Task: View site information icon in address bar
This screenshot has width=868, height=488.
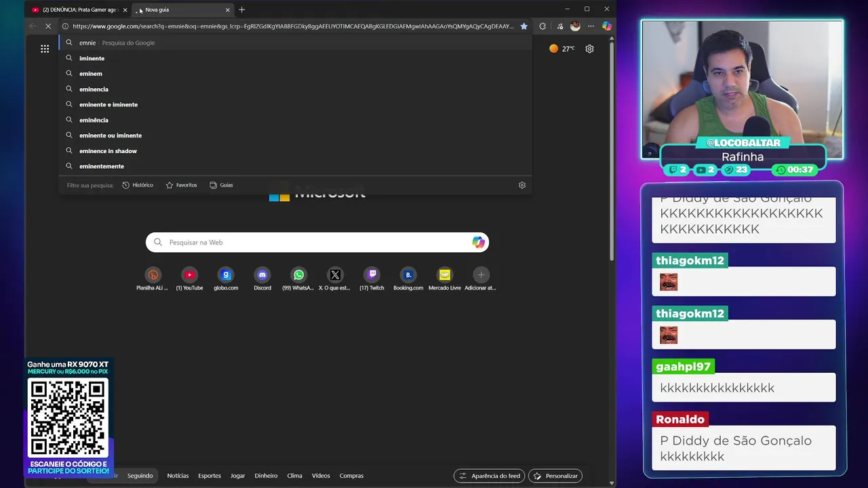Action: coord(65,26)
